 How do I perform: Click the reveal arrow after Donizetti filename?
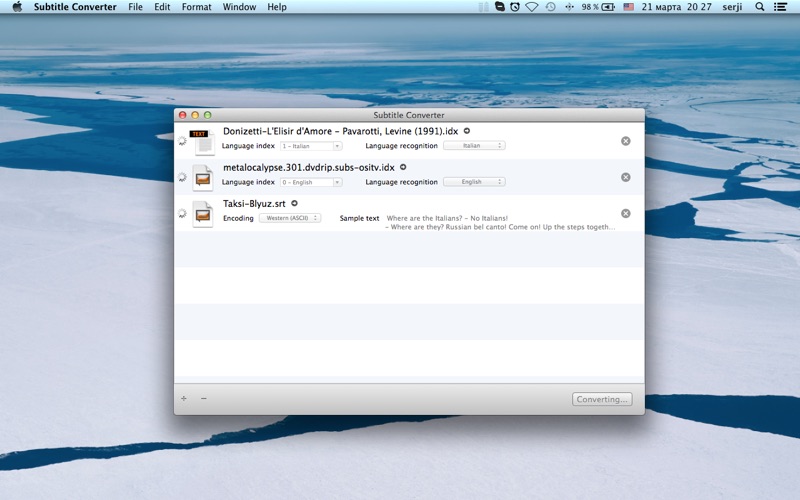click(x=466, y=131)
